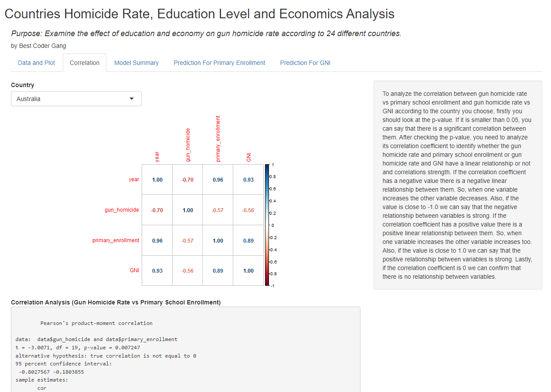The height and width of the screenshot is (392, 551).
Task: Click the year diagonal cell showing 1.00
Action: [156, 179]
